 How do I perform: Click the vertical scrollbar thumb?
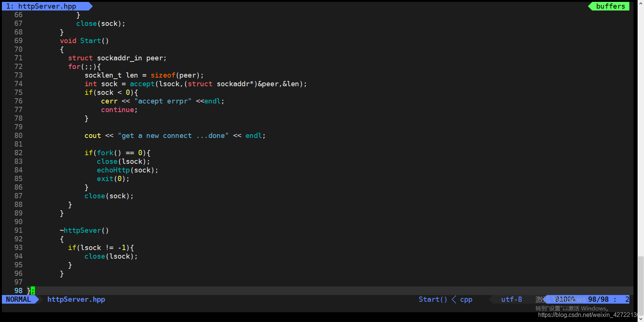point(641,285)
